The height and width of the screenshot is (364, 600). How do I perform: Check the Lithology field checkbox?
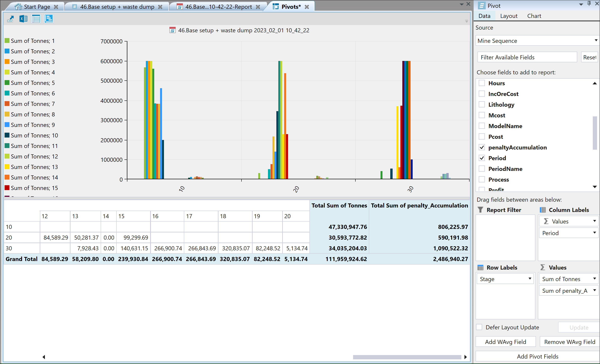coord(482,104)
